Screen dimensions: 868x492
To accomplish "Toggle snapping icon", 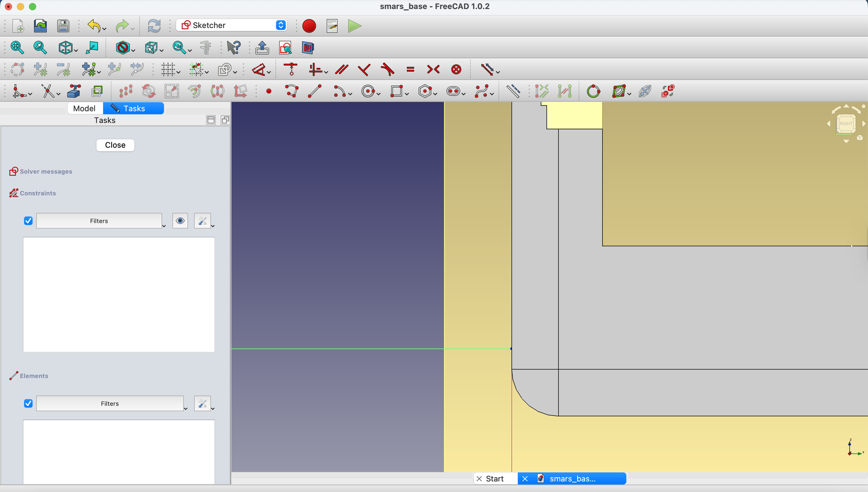I will [x=196, y=69].
